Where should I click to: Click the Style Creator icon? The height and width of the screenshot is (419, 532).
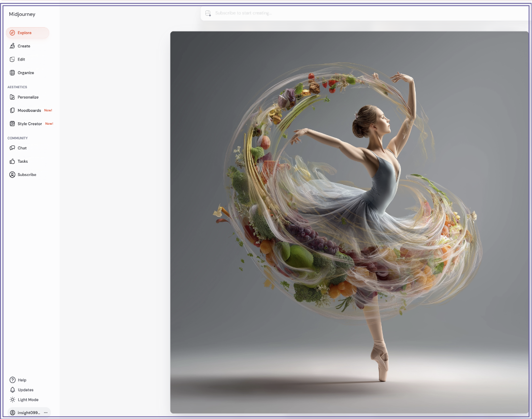point(12,124)
